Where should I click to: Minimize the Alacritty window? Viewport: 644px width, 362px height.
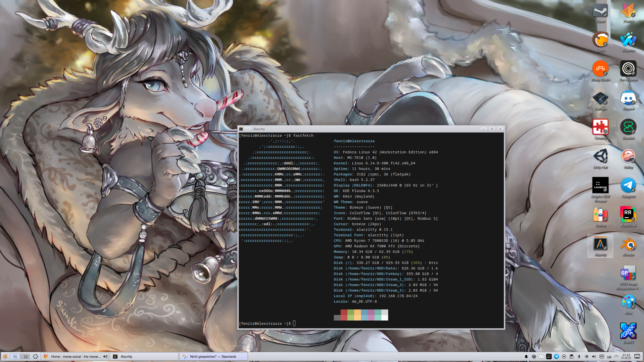(484, 129)
